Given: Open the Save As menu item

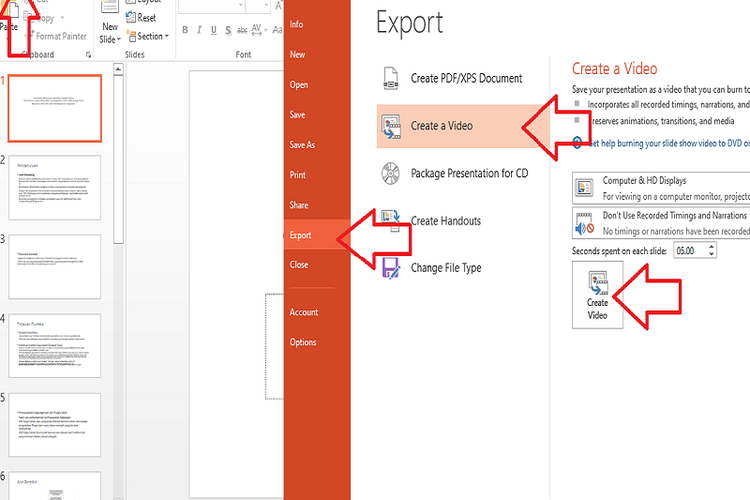Looking at the screenshot, I should pyautogui.click(x=302, y=145).
